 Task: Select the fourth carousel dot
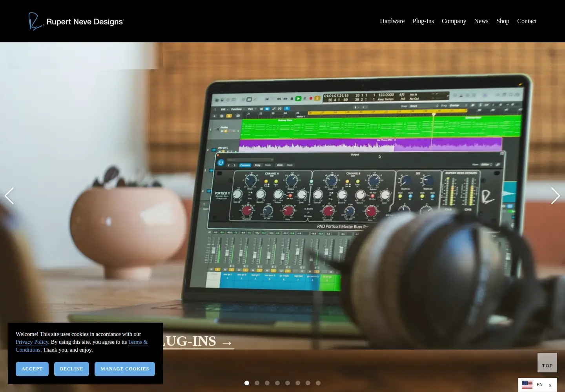pyautogui.click(x=277, y=383)
